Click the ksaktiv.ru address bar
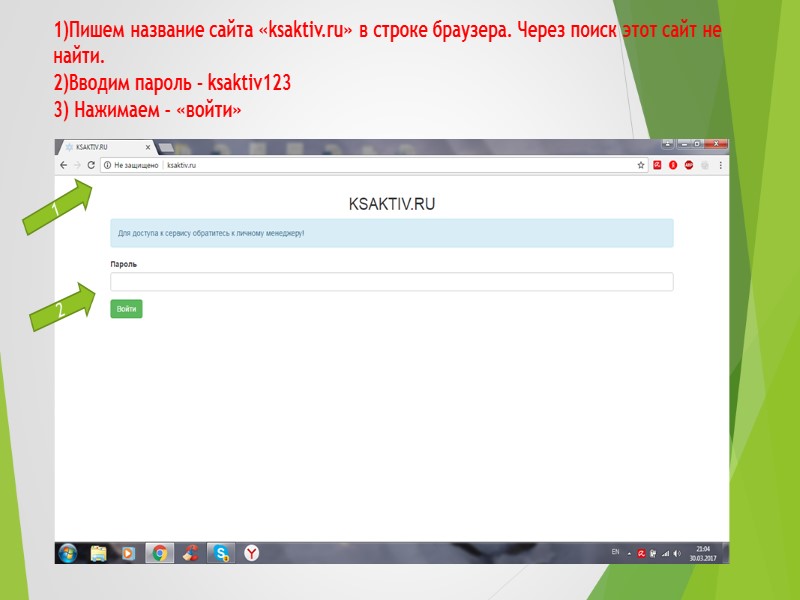This screenshot has height=600, width=800. tap(374, 165)
